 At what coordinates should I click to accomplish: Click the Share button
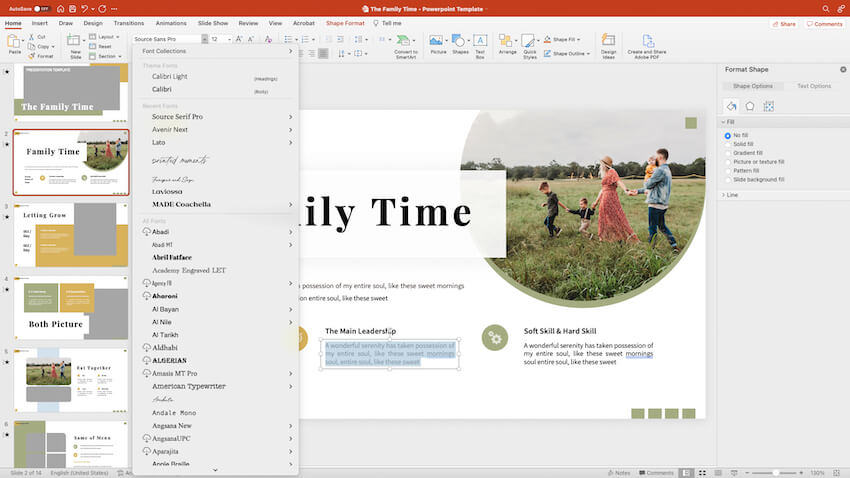(x=784, y=23)
